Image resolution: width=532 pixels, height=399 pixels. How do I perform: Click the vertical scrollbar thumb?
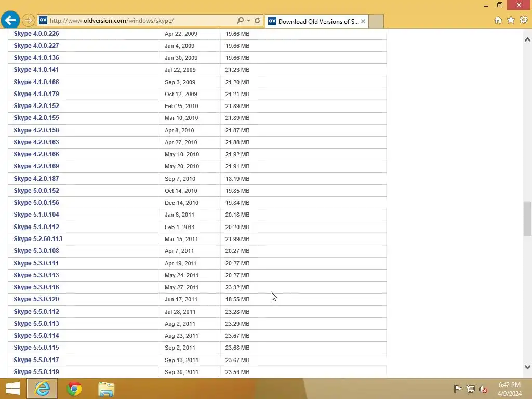pos(527,219)
